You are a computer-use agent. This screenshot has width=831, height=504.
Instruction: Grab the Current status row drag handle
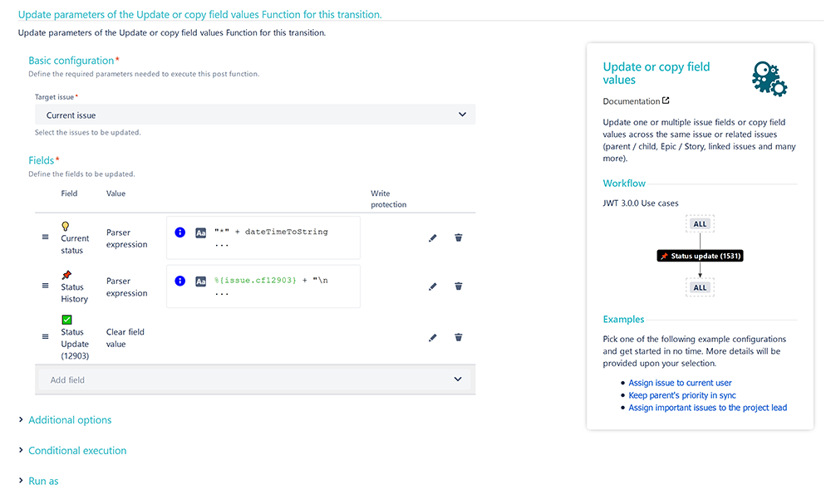coord(45,237)
